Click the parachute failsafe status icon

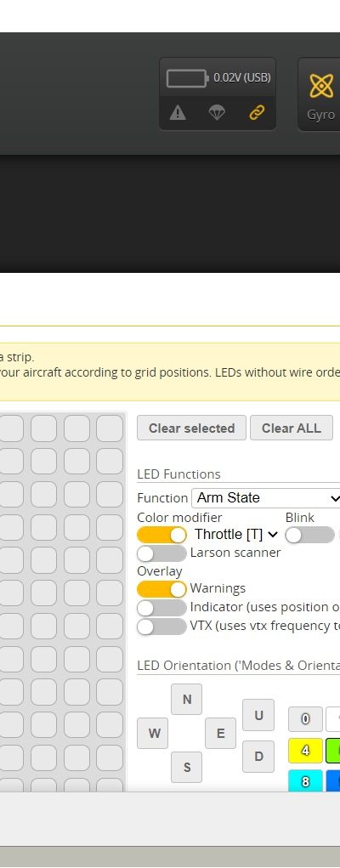pyautogui.click(x=217, y=113)
